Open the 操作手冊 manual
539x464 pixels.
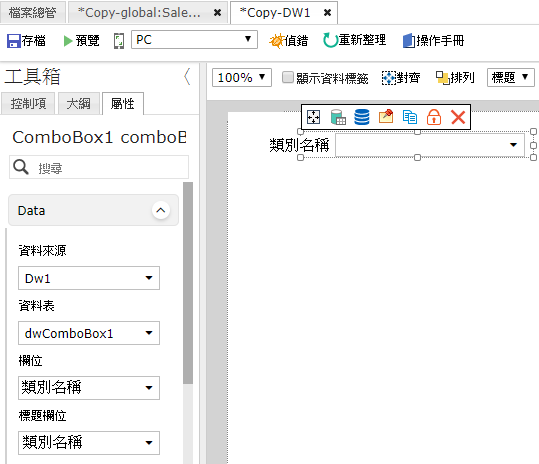pos(433,41)
